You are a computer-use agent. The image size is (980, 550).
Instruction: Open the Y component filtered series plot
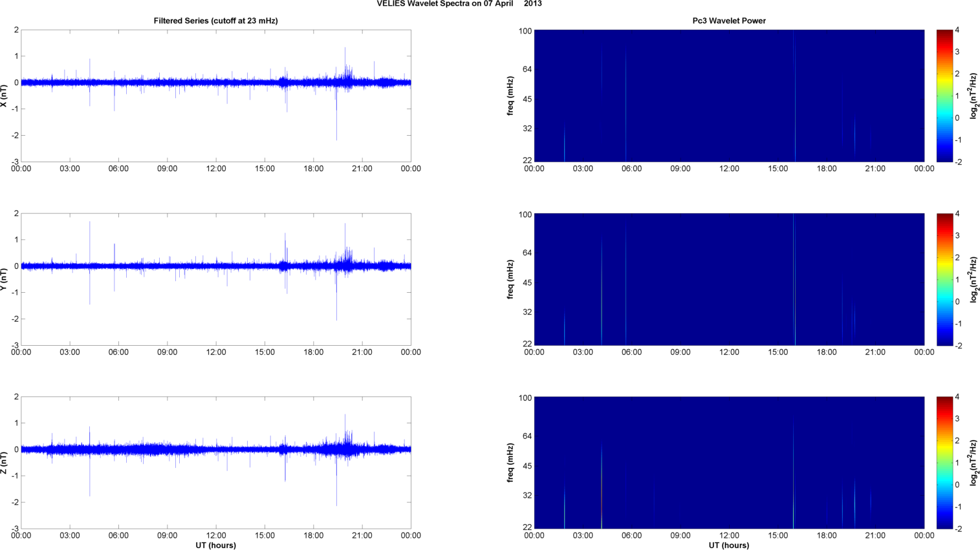point(216,279)
